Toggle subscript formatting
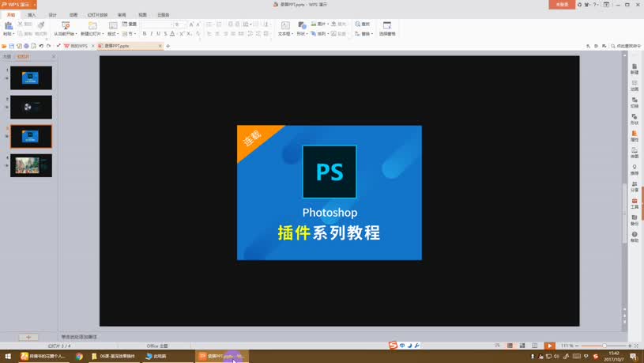 [190, 34]
